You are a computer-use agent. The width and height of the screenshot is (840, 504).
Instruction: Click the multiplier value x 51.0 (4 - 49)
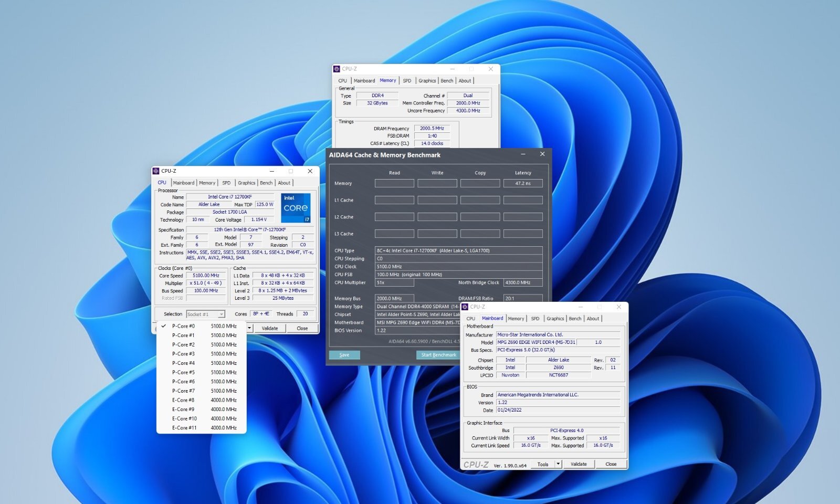pos(206,283)
